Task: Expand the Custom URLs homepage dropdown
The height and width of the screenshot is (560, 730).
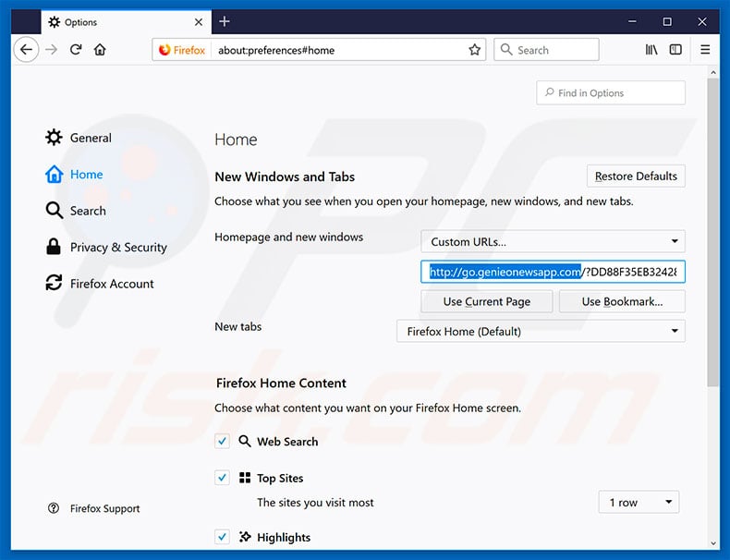Action: tap(553, 242)
